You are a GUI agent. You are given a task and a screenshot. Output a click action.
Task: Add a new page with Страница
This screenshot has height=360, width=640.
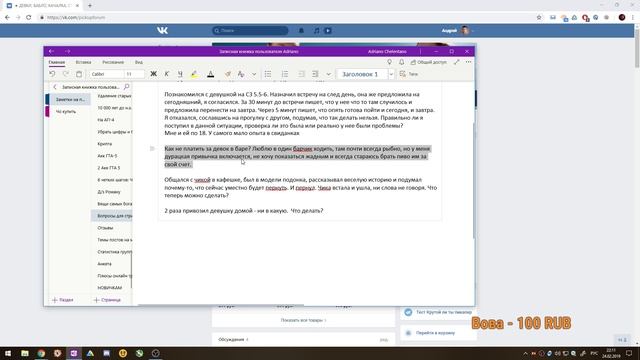pos(107,300)
